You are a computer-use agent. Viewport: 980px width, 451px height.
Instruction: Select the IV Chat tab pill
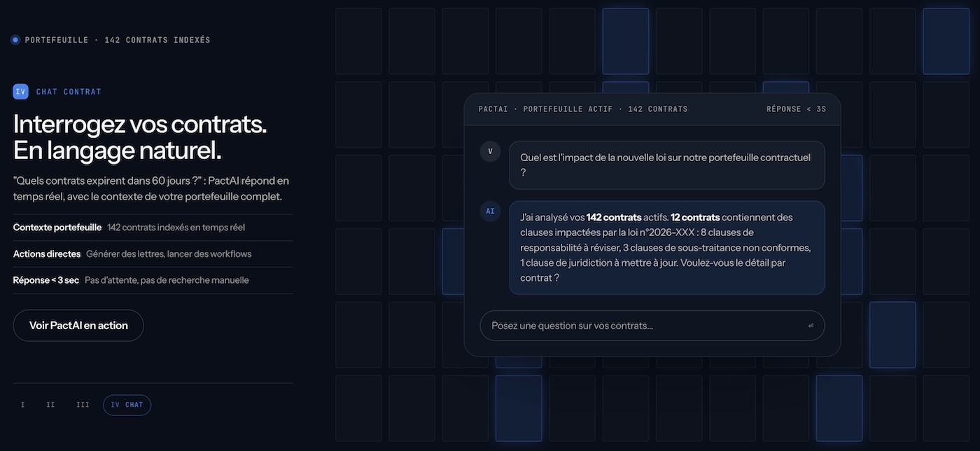point(127,405)
